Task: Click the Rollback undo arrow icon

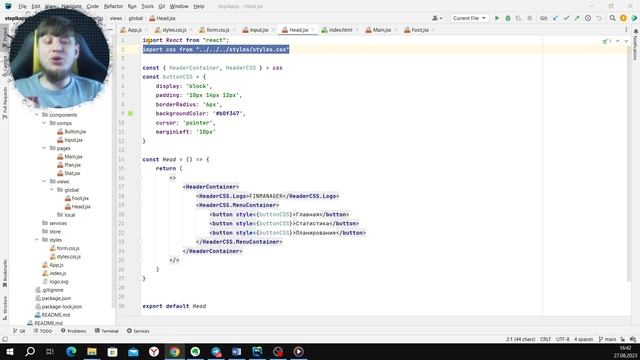Action: pyautogui.click(x=599, y=18)
